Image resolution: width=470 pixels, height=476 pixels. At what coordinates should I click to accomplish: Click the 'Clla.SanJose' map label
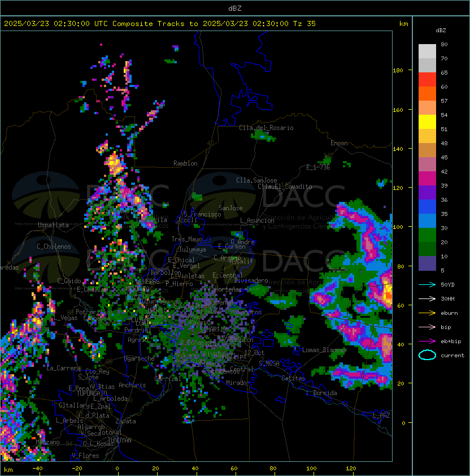coord(256,180)
